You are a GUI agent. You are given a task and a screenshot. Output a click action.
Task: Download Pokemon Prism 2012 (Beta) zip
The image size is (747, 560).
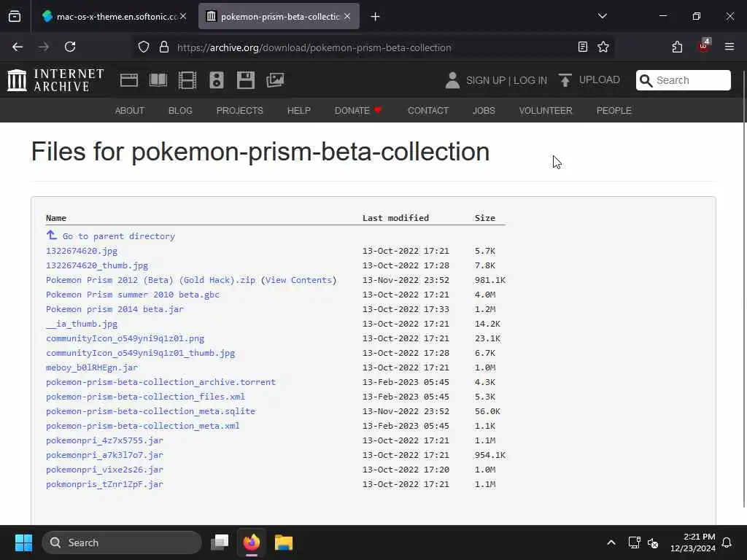(x=150, y=280)
